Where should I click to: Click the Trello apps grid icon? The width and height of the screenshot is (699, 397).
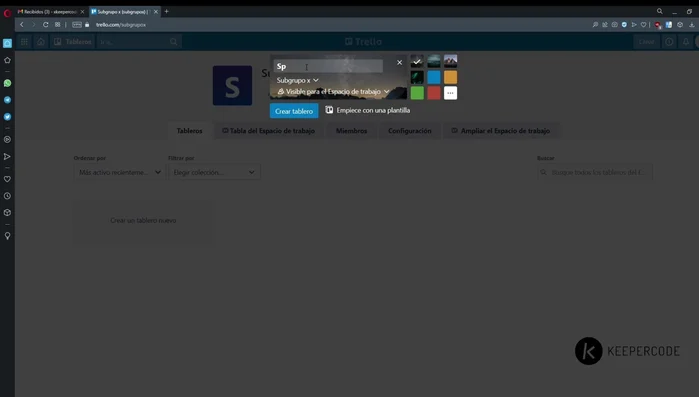[24, 41]
